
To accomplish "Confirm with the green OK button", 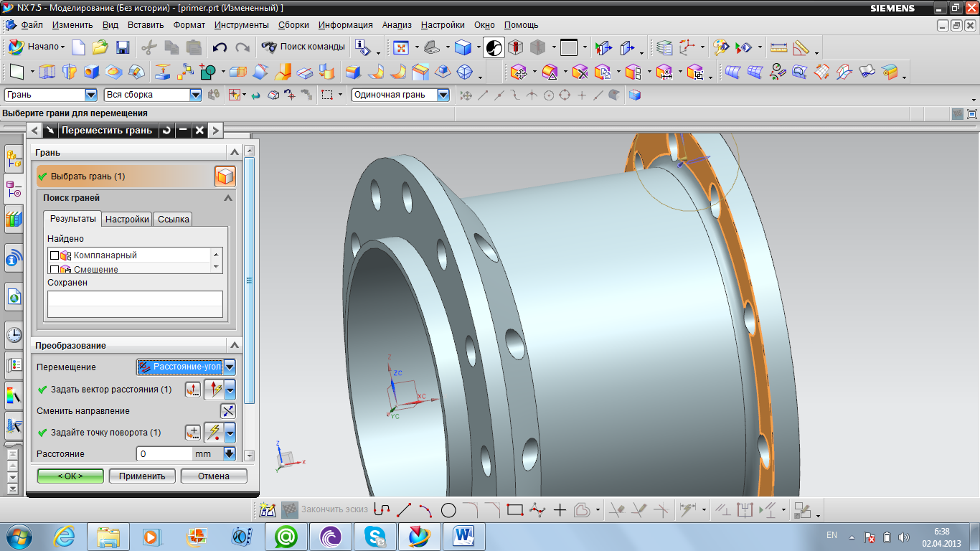I will (x=70, y=476).
